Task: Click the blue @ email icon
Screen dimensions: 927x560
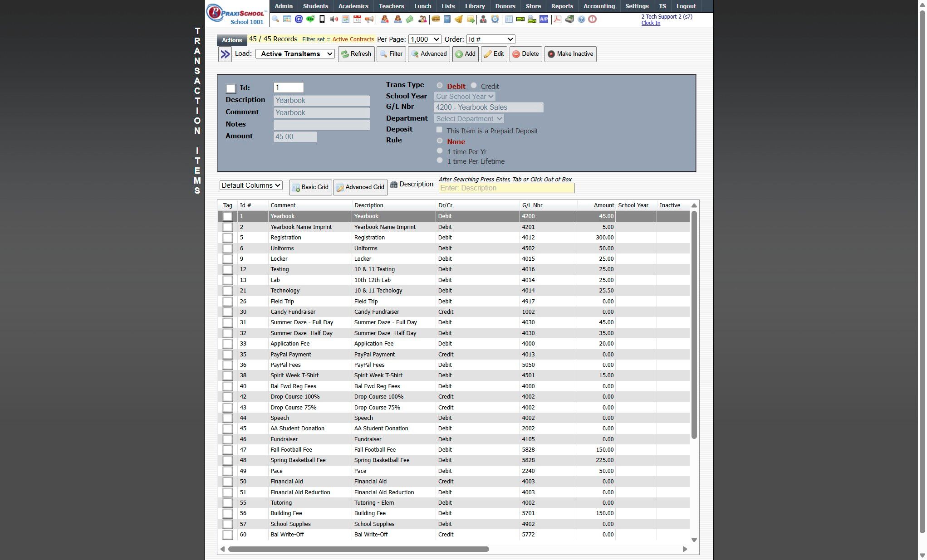Action: [x=299, y=19]
